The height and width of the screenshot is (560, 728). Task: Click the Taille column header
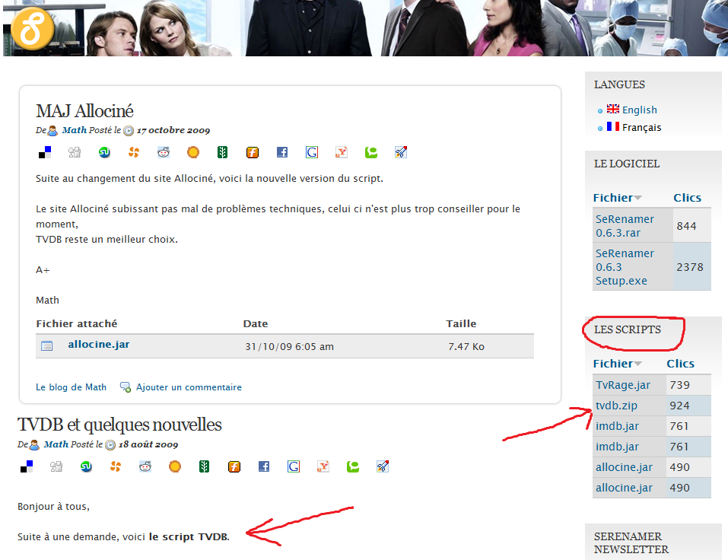coord(461,323)
